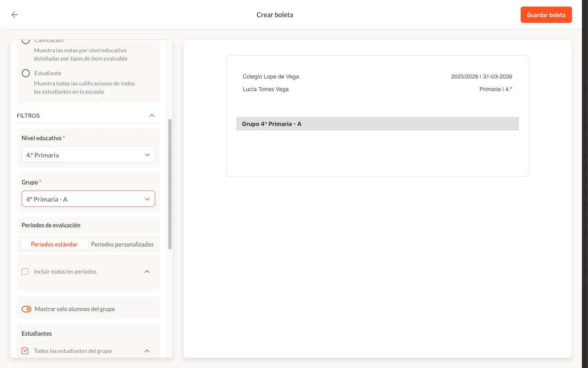Uncheck Todos los estudiantes del grupo

pos(25,351)
